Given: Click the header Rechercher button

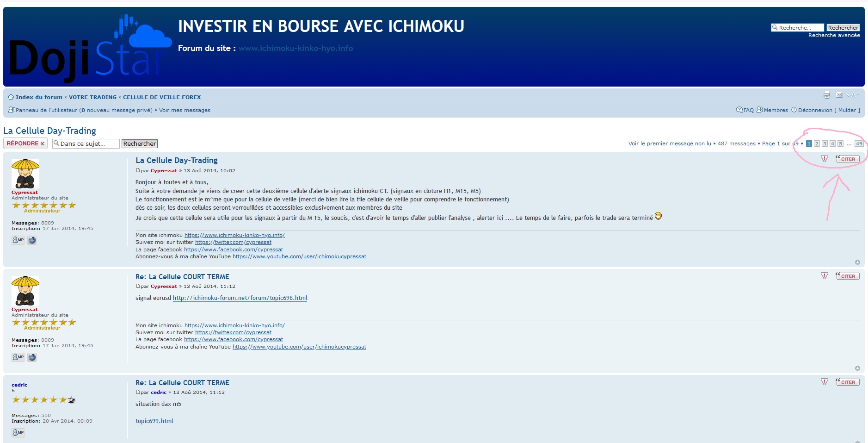Looking at the screenshot, I should 843,28.
